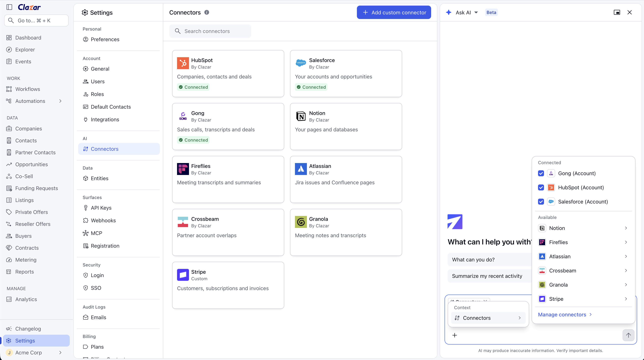Image resolution: width=644 pixels, height=360 pixels.
Task: Open MCP settings page
Action: [x=119, y=233]
